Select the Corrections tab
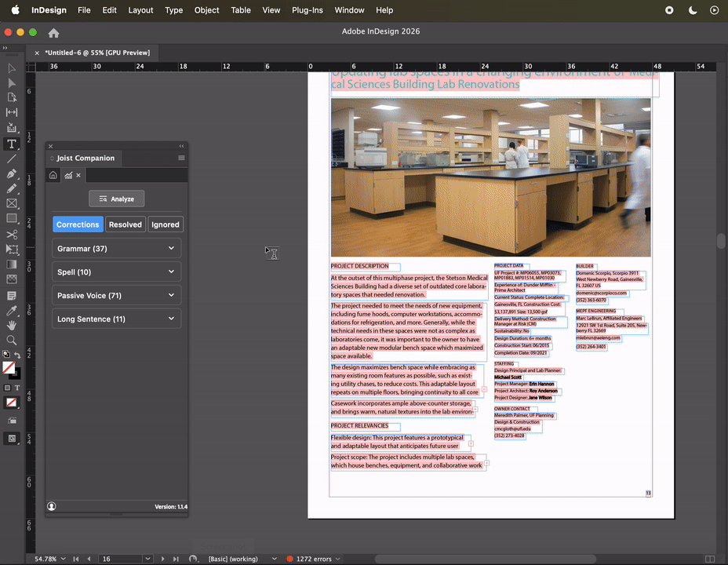This screenshot has height=565, width=728. [78, 224]
